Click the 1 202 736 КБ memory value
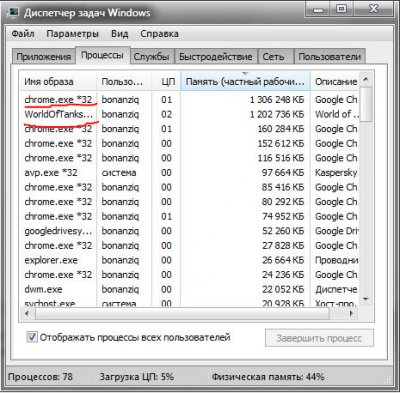This screenshot has height=393, width=400. coord(277,114)
